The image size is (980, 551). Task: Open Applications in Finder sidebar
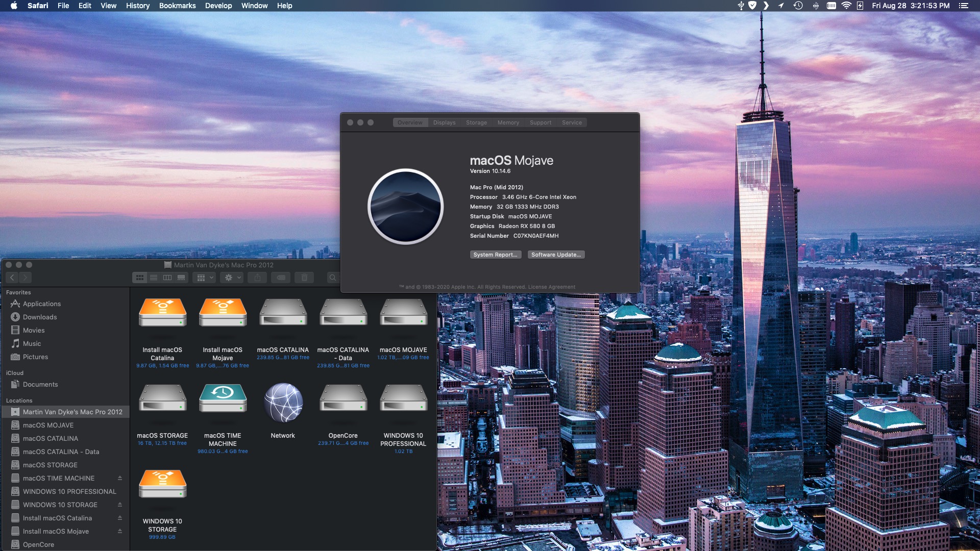pyautogui.click(x=65, y=304)
